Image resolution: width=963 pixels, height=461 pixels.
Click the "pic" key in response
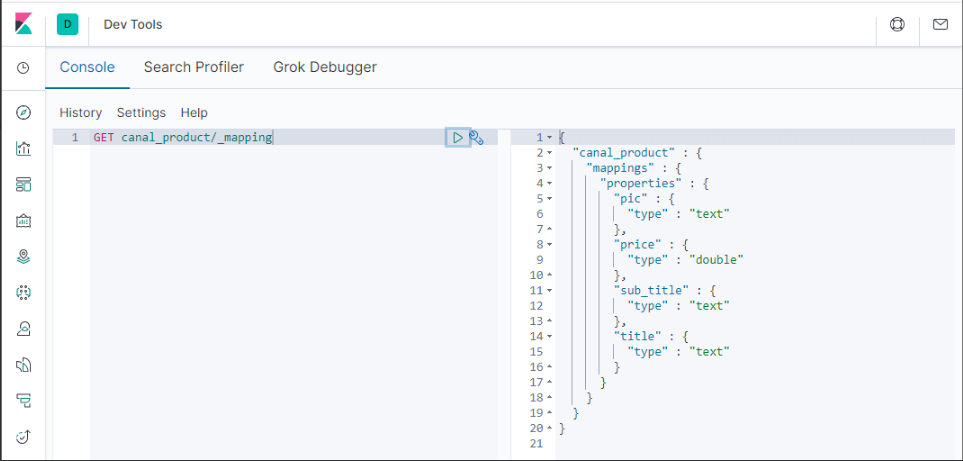tap(631, 199)
